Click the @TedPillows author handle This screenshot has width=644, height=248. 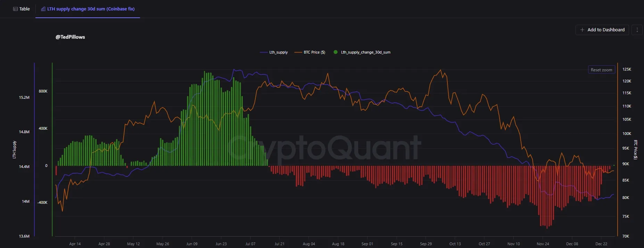tap(70, 37)
